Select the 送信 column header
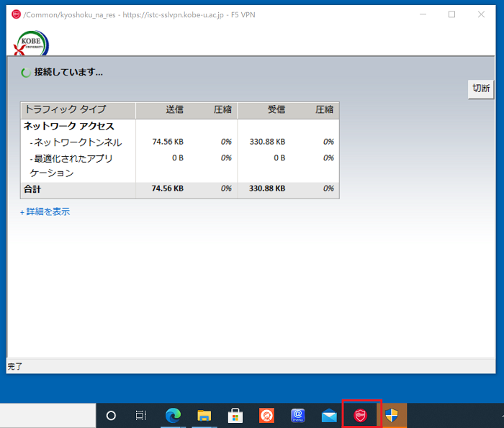The width and height of the screenshot is (504, 428). (174, 110)
